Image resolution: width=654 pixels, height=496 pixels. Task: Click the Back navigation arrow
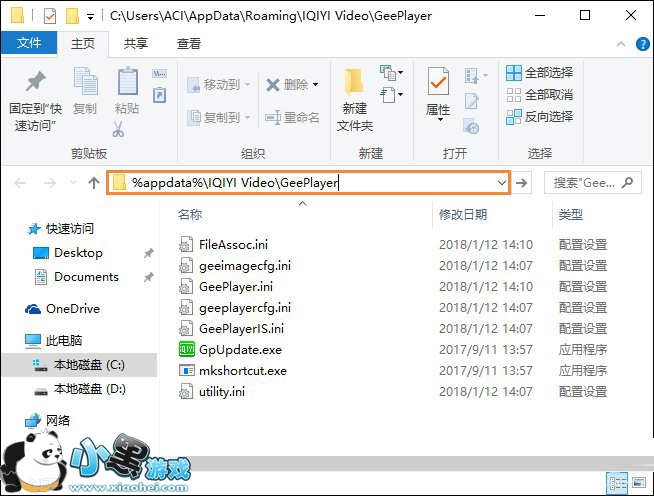[20, 183]
